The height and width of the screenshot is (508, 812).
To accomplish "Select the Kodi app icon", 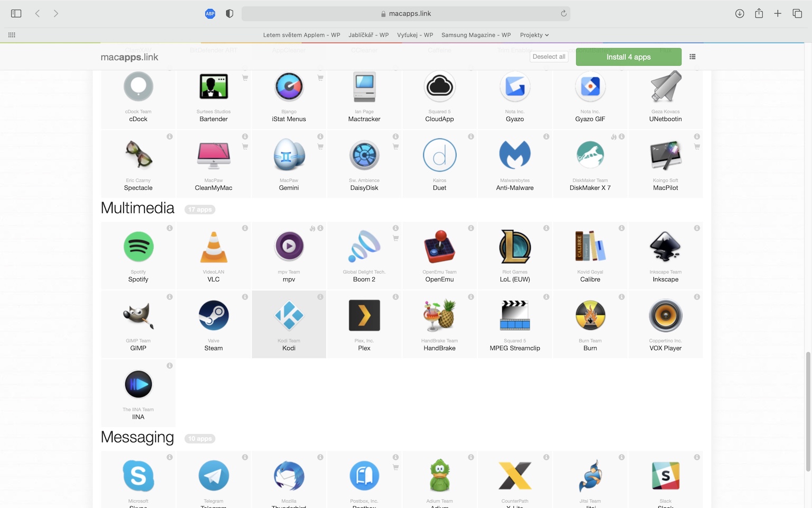I will (x=289, y=315).
